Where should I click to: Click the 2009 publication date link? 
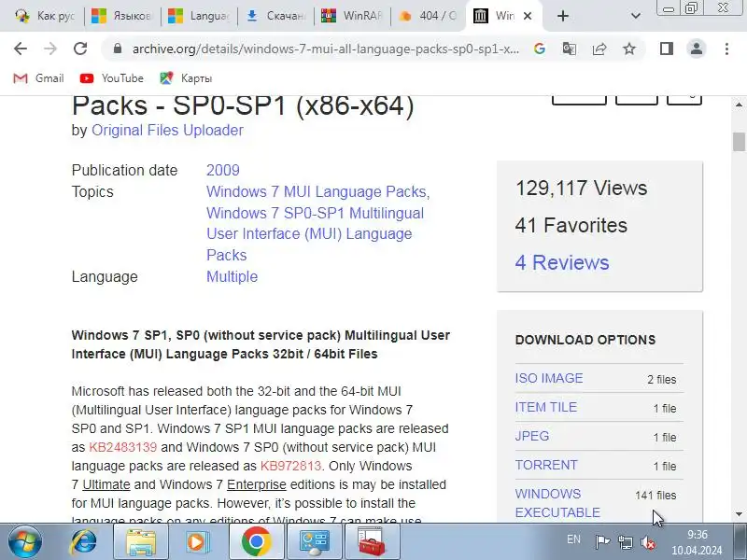pyautogui.click(x=223, y=170)
